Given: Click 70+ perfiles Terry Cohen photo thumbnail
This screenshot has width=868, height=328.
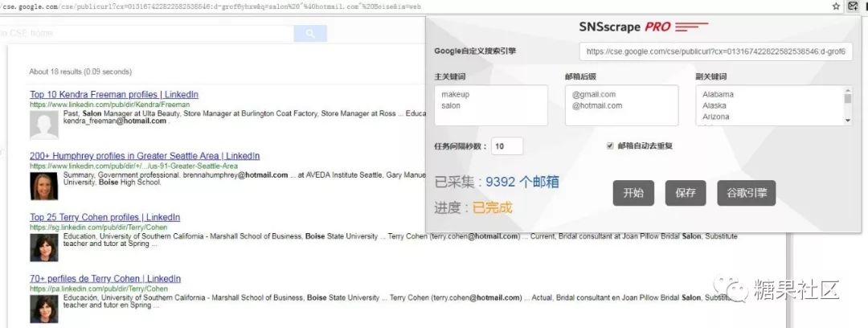Looking at the screenshot, I should (x=43, y=310).
